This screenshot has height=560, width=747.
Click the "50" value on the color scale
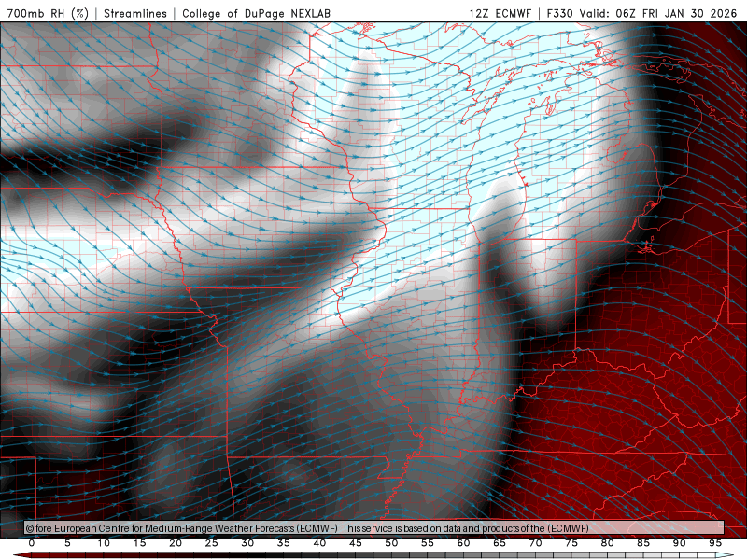point(391,543)
